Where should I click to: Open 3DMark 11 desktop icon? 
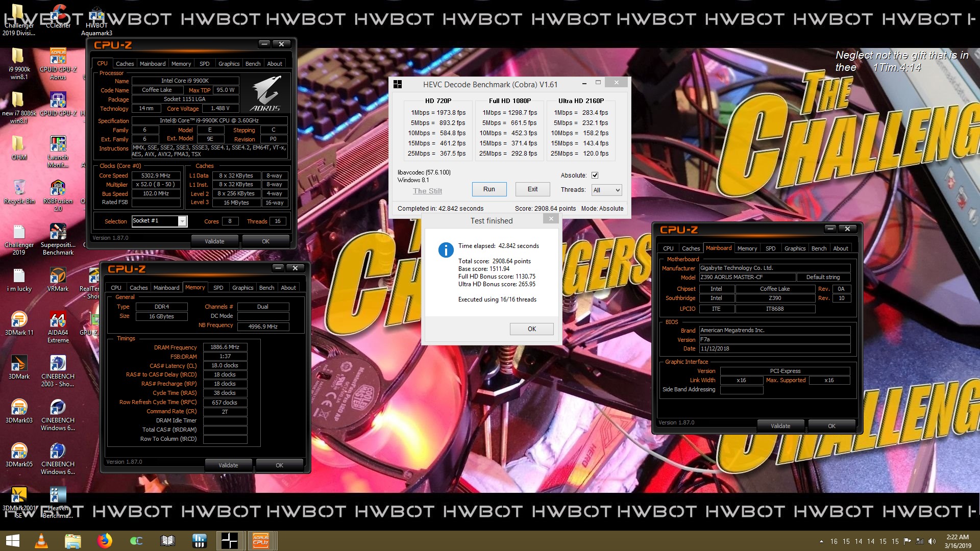click(19, 323)
